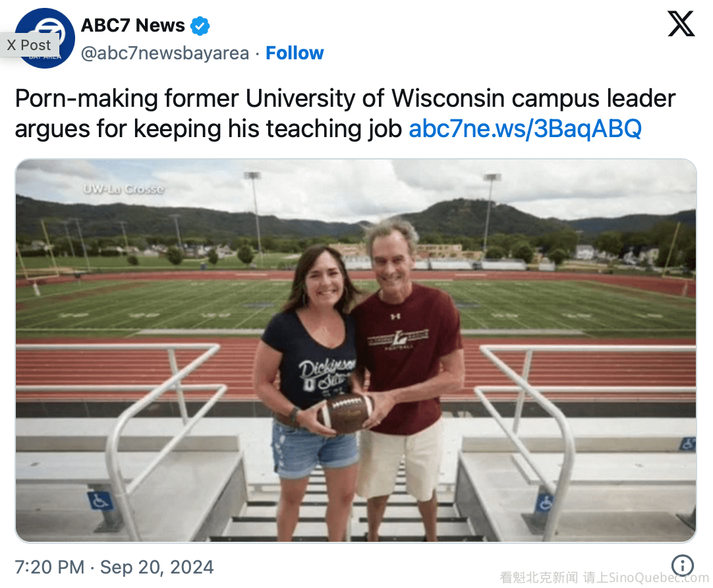The width and height of the screenshot is (713, 588).
Task: Follow the ABC7 News account
Action: pos(295,53)
